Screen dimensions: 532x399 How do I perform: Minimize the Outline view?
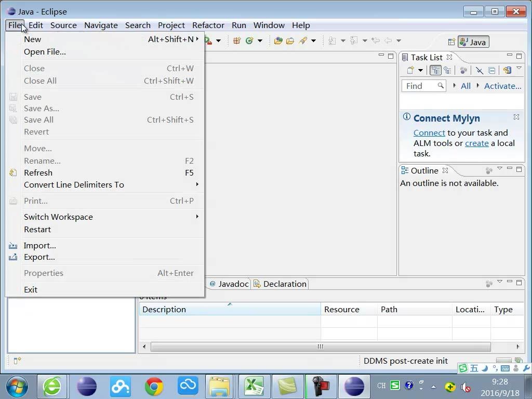tap(509, 168)
